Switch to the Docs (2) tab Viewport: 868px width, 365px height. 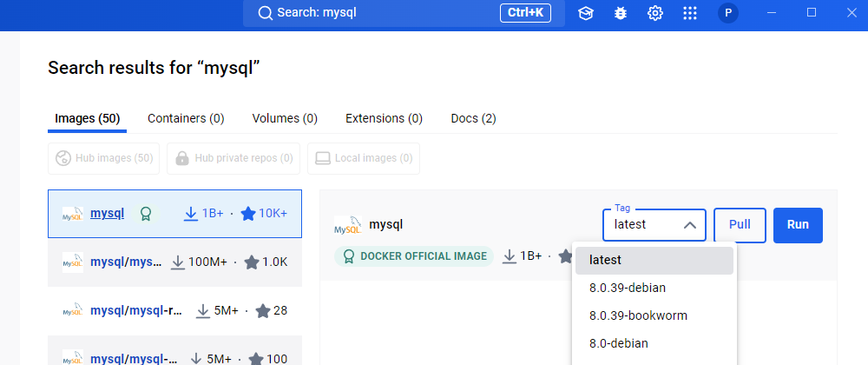(474, 118)
